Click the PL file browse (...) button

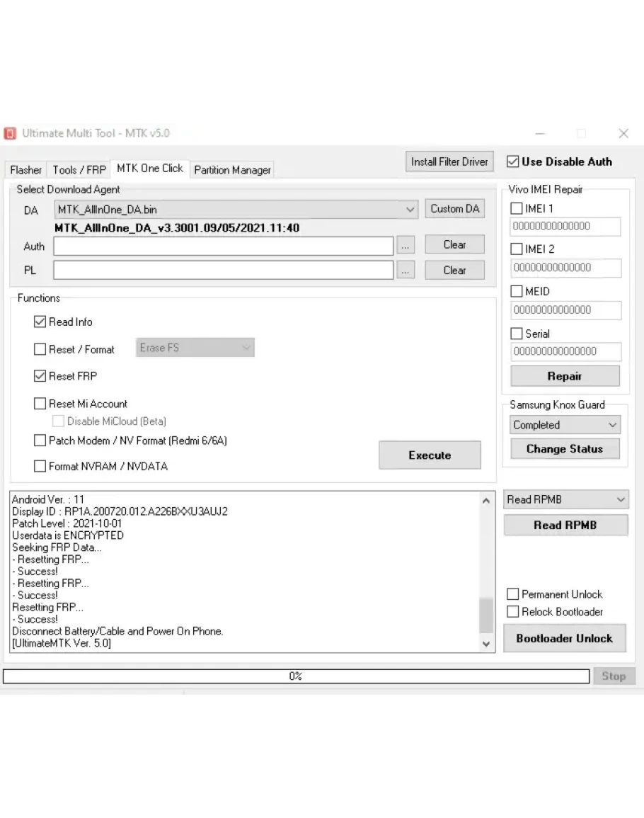(406, 271)
